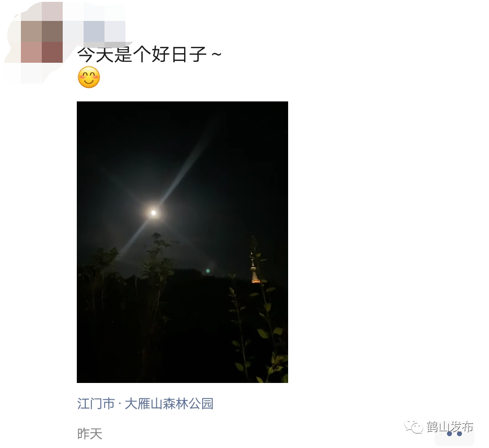Select the post text 今天是个好日子
This screenshot has height=448, width=489.
(142, 54)
